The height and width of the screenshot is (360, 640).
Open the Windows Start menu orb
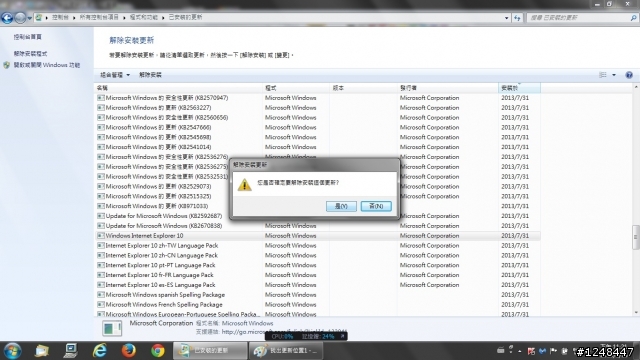click(x=12, y=351)
